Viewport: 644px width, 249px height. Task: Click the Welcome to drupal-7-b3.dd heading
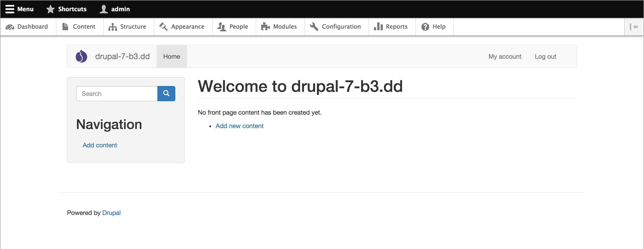300,86
